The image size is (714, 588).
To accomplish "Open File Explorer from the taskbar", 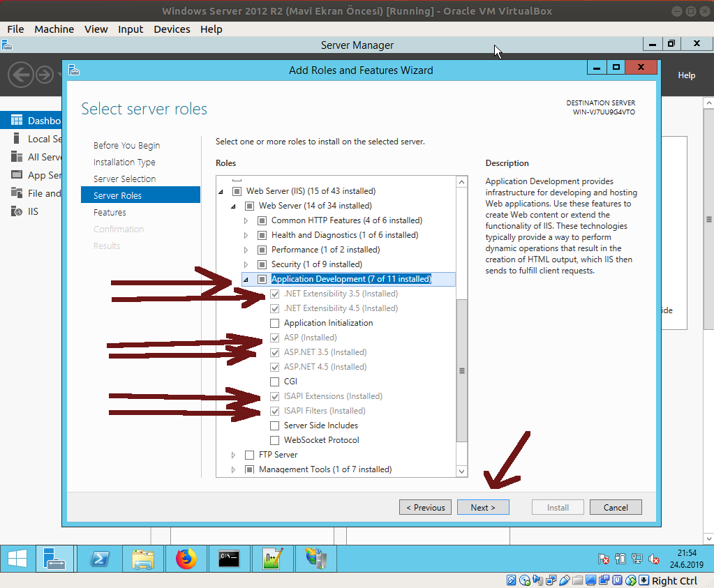I will coord(143,559).
